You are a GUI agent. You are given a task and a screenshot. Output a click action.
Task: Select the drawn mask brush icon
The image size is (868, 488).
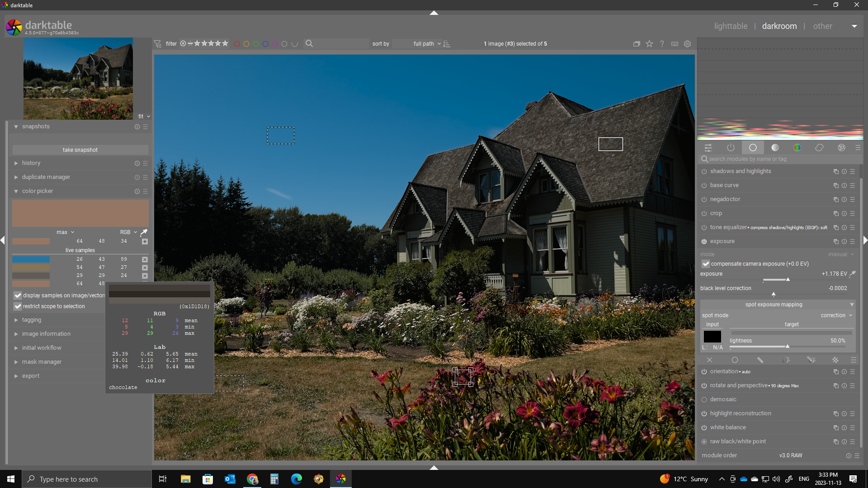pyautogui.click(x=760, y=360)
